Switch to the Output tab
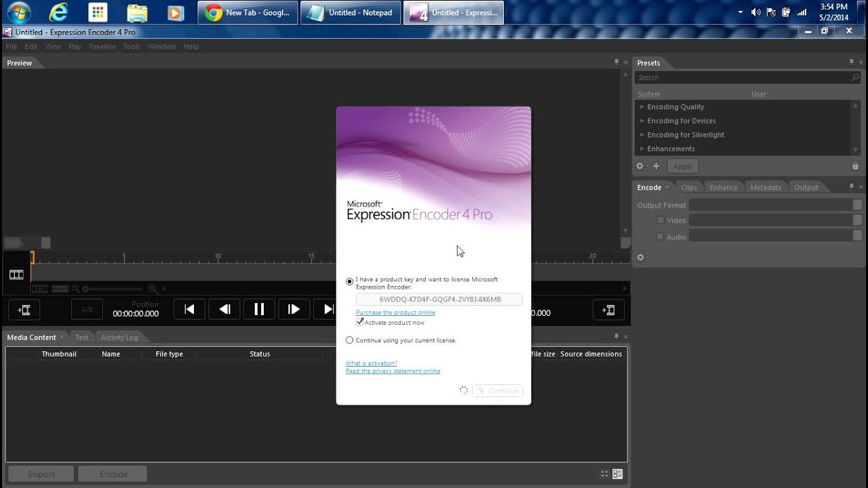The height and width of the screenshot is (488, 868). tap(806, 187)
